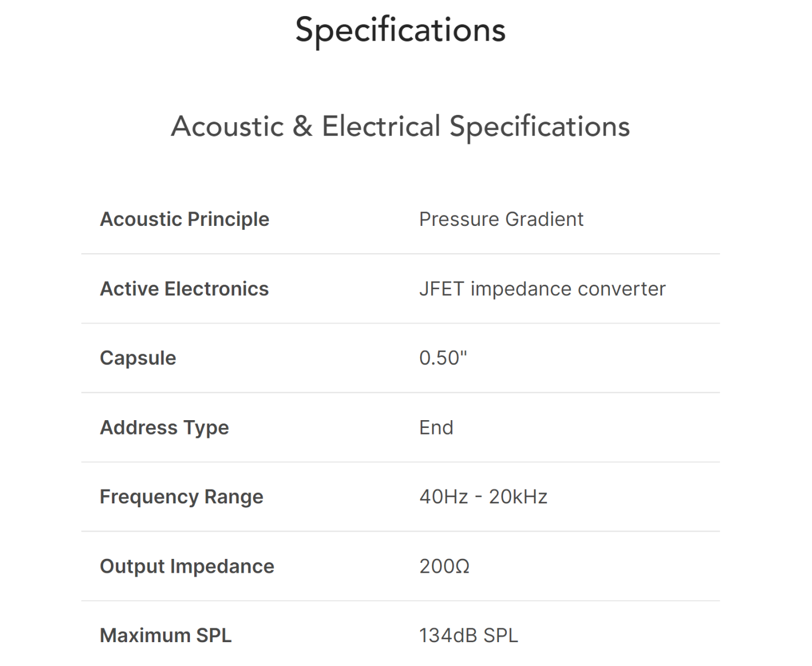This screenshot has width=812, height=666.
Task: Click the Address Type label
Action: click(x=164, y=427)
